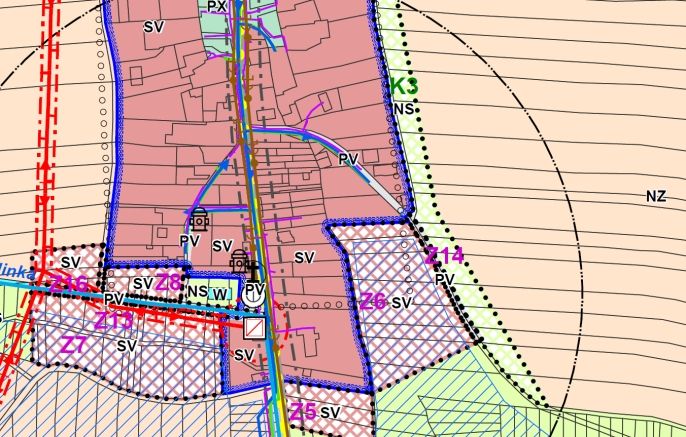Select the Z14 zone label
The width and height of the screenshot is (686, 437).
click(444, 255)
